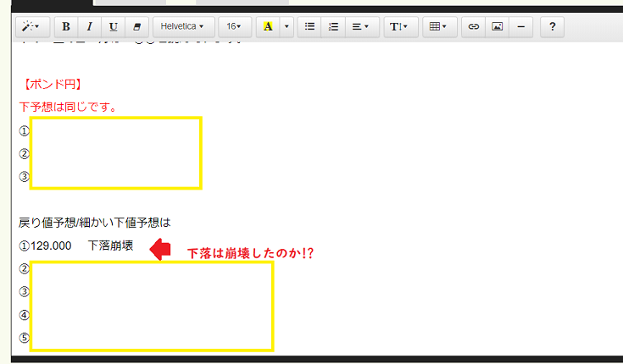Insert an ordered numbered list

click(x=333, y=26)
